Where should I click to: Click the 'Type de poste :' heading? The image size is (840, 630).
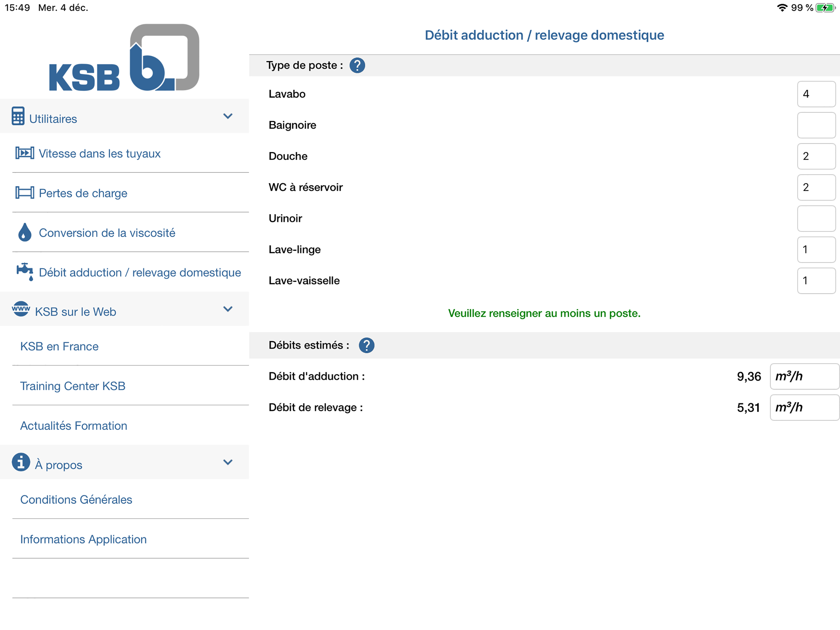[304, 65]
